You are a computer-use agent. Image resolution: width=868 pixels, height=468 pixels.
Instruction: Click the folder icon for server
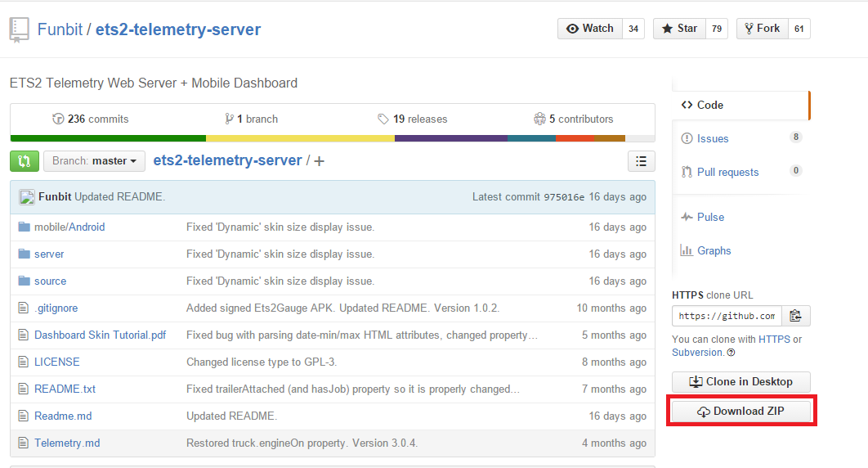coord(24,254)
